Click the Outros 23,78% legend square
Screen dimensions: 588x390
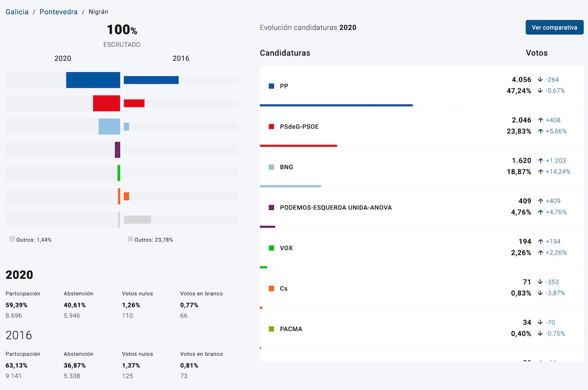[x=130, y=239]
